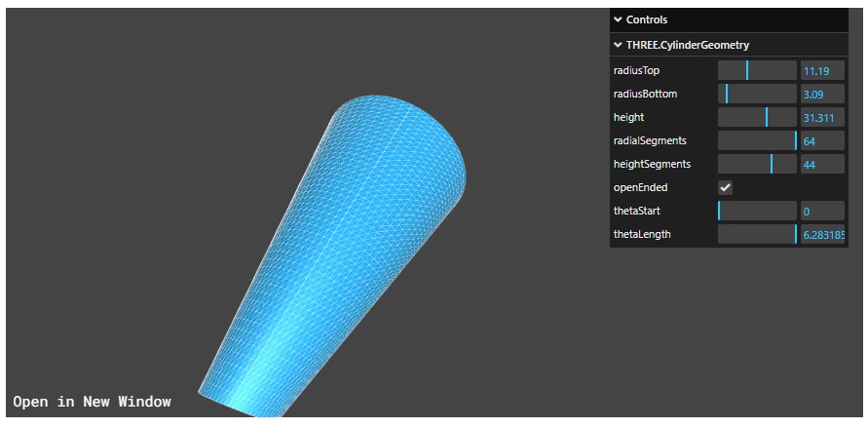Edit the heightSegments value 44
The height and width of the screenshot is (428, 868).
point(822,165)
